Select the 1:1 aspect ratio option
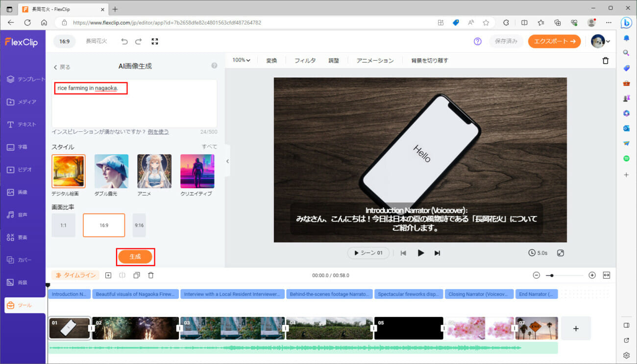Screen dimensions: 637x364 63,225
